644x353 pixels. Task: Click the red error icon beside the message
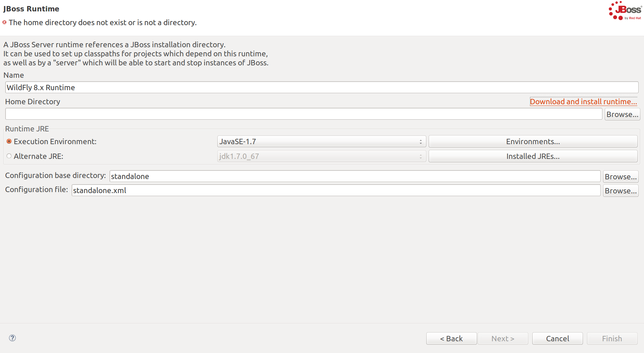coord(4,22)
